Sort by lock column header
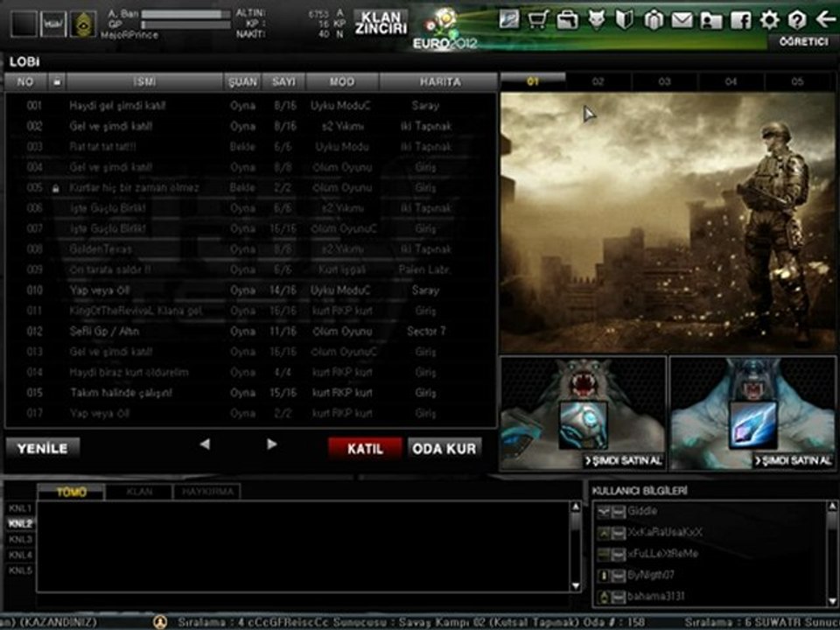The image size is (840, 630). point(57,82)
